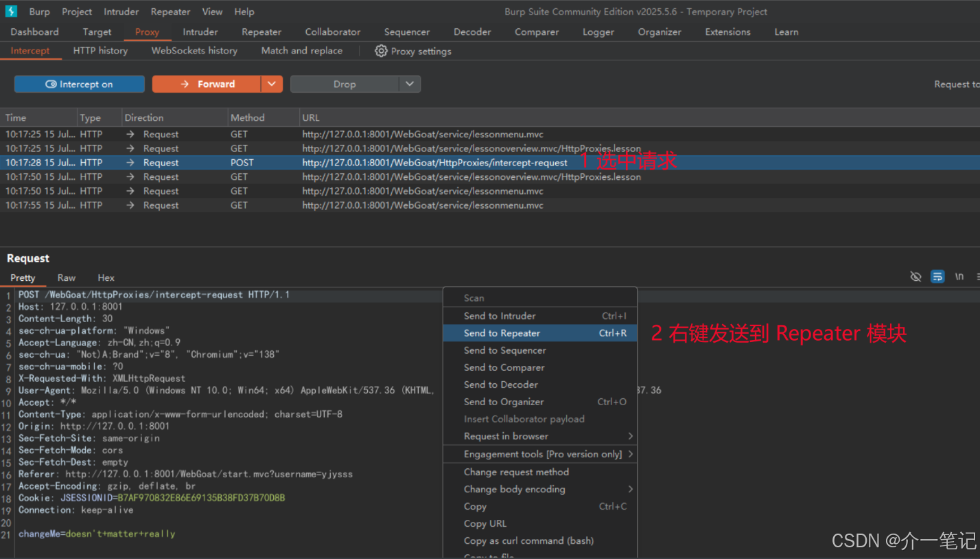This screenshot has height=559, width=980.
Task: Switch to the Target tab
Action: point(97,32)
